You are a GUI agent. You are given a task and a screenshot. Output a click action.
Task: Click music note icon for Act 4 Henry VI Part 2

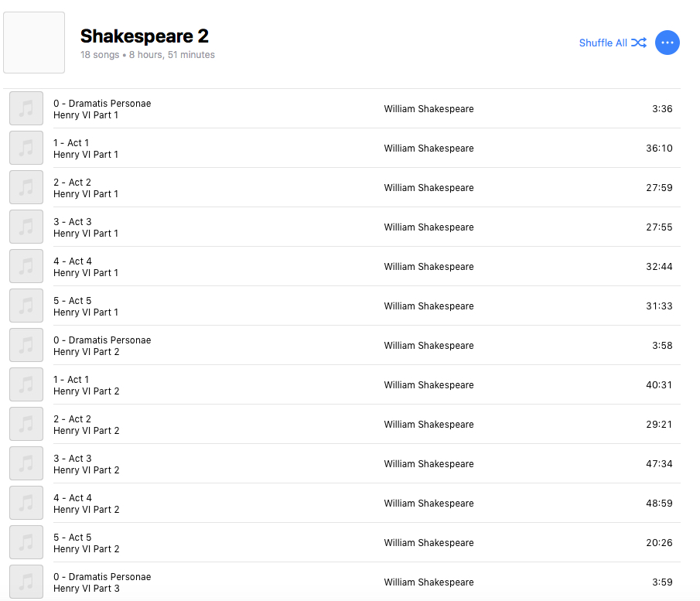coord(26,503)
